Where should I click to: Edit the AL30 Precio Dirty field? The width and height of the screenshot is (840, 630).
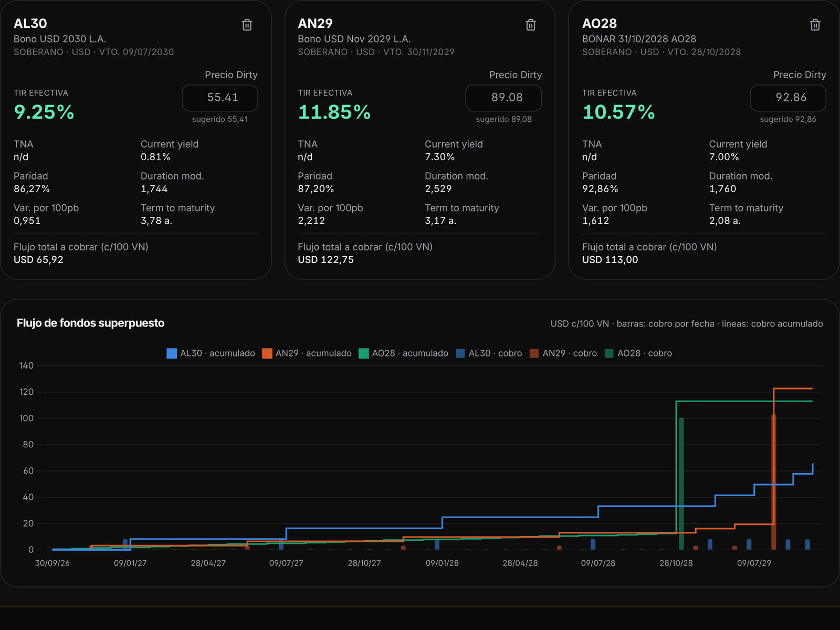(220, 98)
